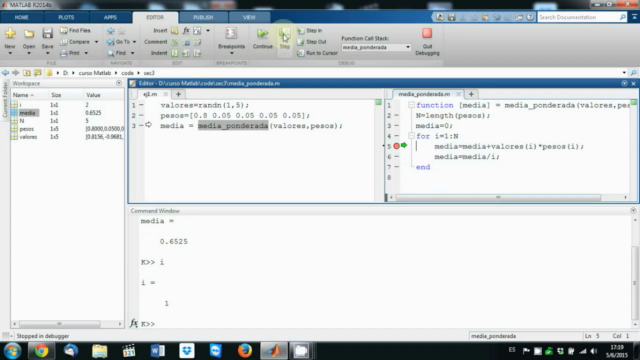Click the Step Out button
Screen dimensions: 640x360
(312, 42)
